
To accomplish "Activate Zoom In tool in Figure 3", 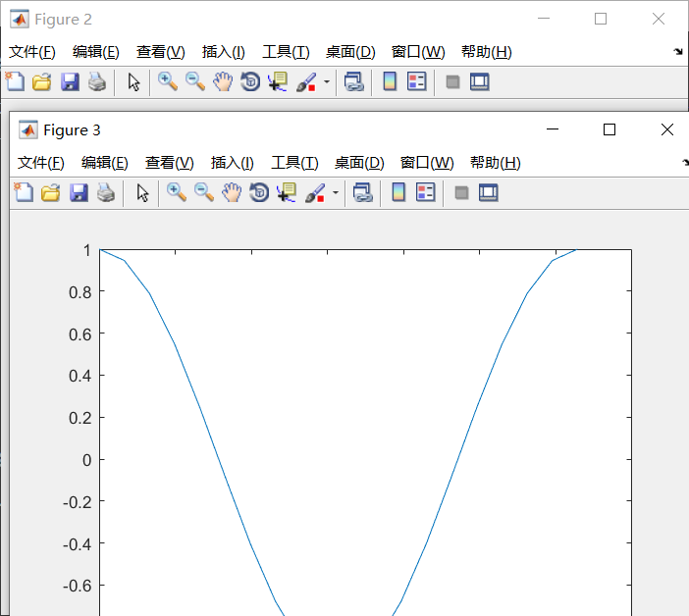I will pyautogui.click(x=177, y=192).
